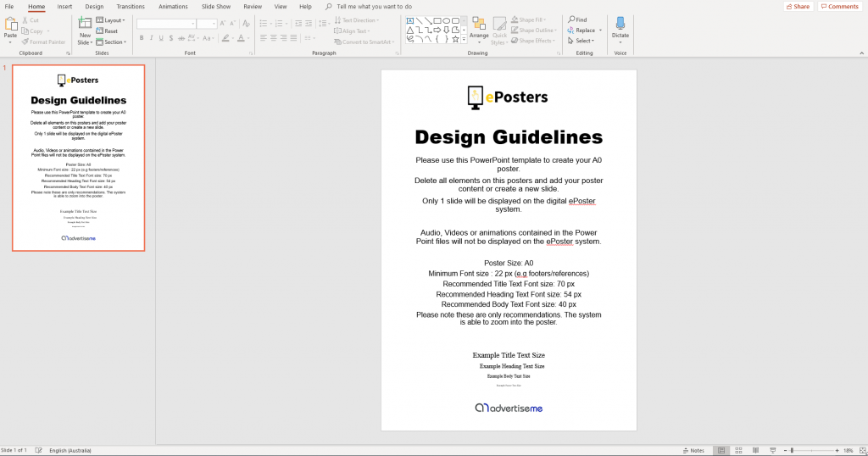
Task: Click the spell check icon in status bar
Action: click(x=38, y=450)
